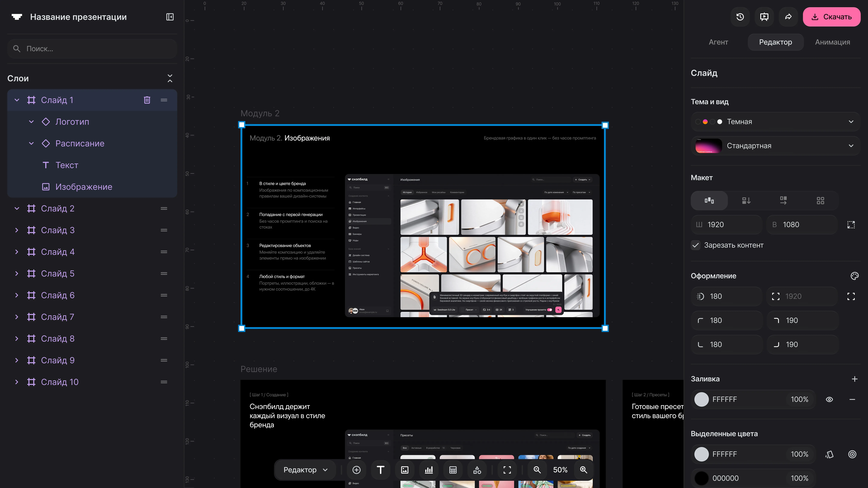This screenshot has width=868, height=488.
Task: Expand Слайд 7 in layers tree
Action: click(x=17, y=317)
